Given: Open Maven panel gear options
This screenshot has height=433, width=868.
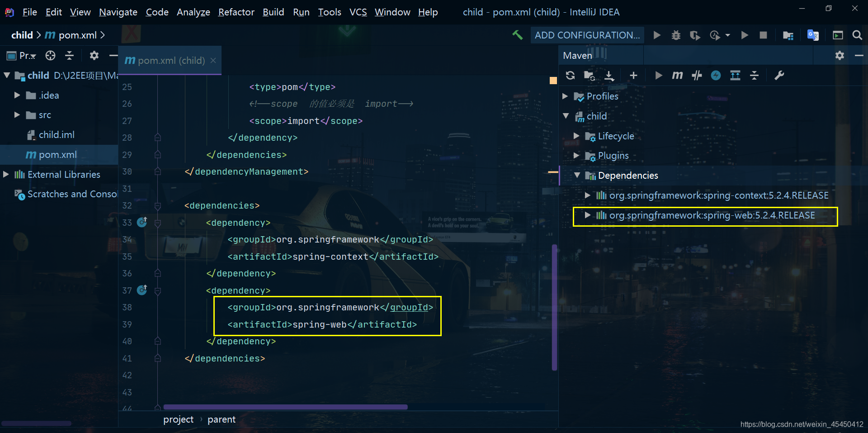Looking at the screenshot, I should pyautogui.click(x=840, y=55).
